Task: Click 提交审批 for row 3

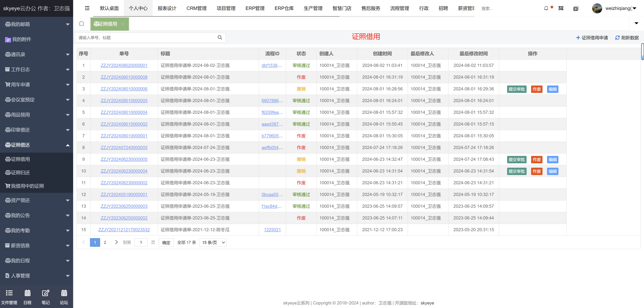Action: [517, 89]
